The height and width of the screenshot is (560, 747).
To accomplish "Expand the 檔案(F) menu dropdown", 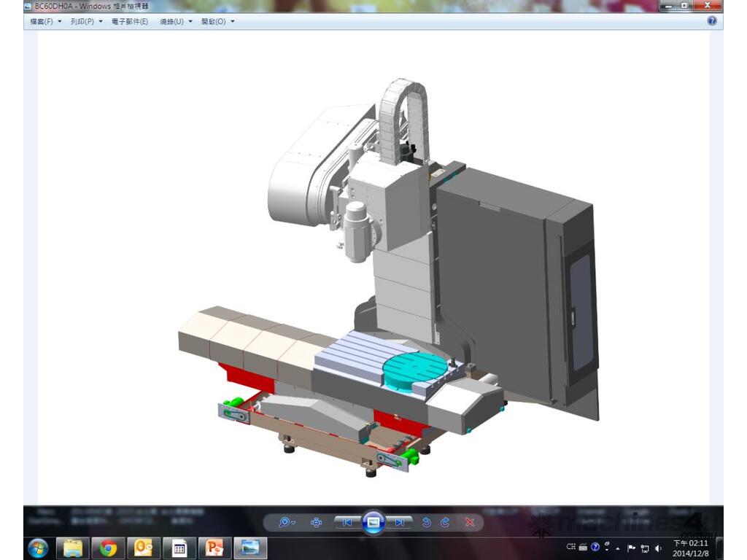I will 45,22.
